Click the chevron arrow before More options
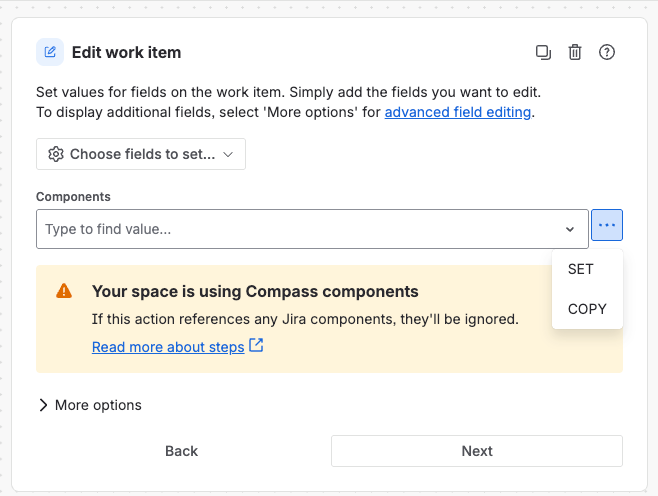This screenshot has width=658, height=496. pos(43,405)
